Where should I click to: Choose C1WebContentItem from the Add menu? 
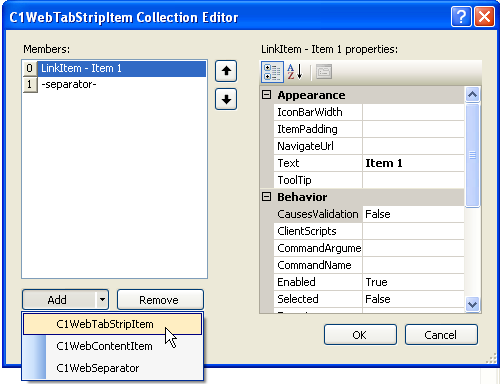click(113, 346)
